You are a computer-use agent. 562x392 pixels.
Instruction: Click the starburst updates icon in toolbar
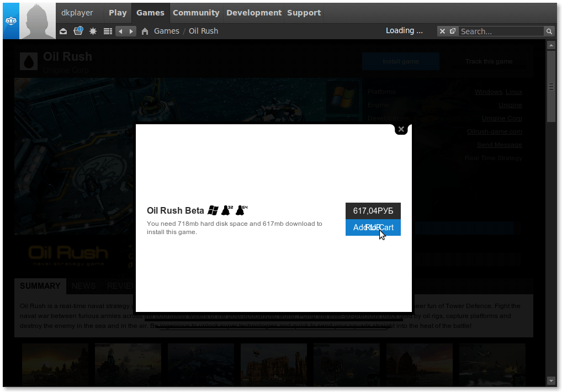(93, 31)
